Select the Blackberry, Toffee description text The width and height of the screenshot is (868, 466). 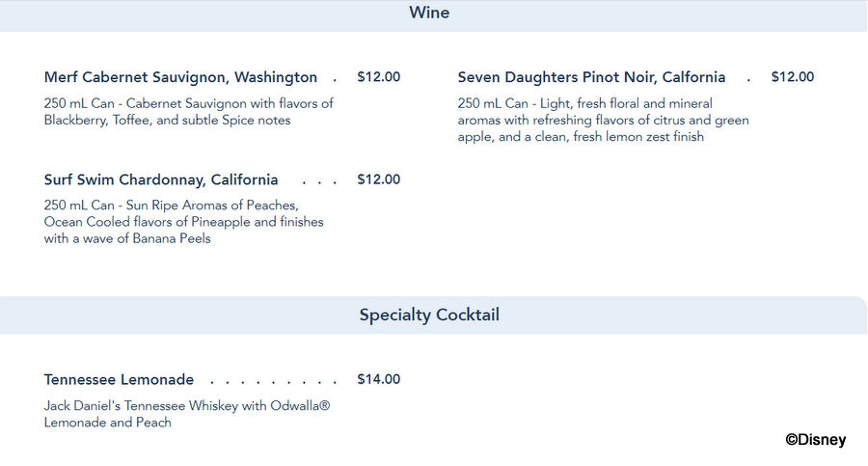coord(189,112)
